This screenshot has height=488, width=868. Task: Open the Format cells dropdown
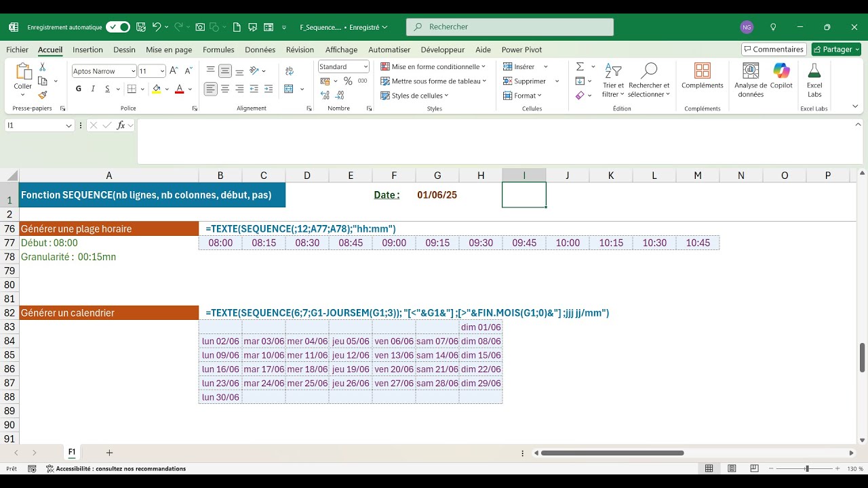(522, 96)
